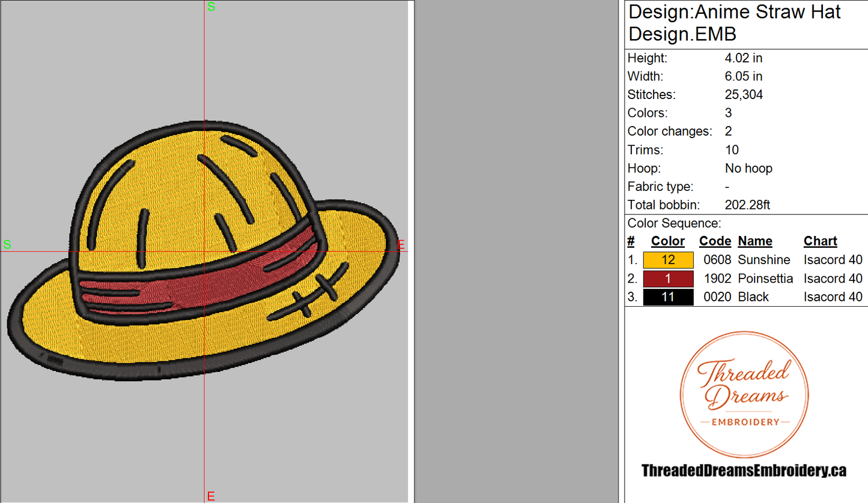Select the design title 'Anime Straw Hat Design.EMB'
Viewport: 868px width, 503px height.
pyautogui.click(x=735, y=22)
